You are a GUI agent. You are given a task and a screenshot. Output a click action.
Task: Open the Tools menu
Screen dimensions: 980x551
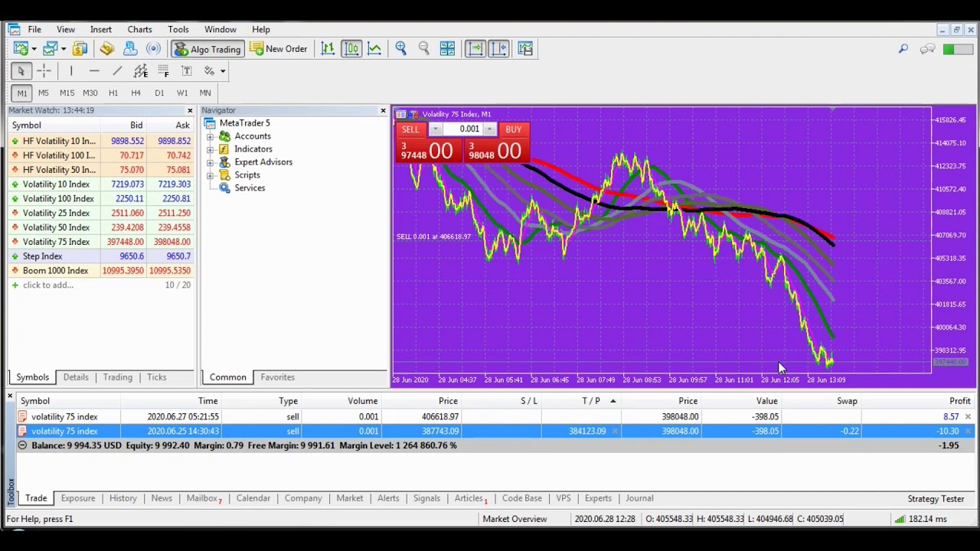coord(178,30)
